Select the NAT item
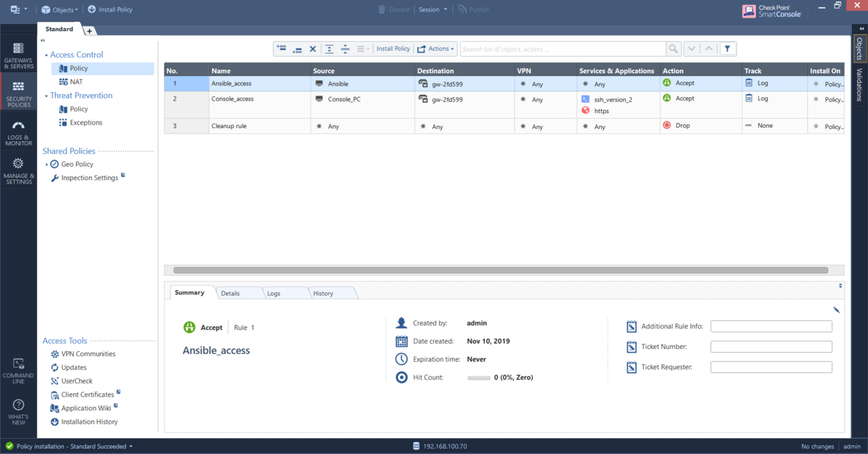This screenshot has width=868, height=454. pos(71,82)
